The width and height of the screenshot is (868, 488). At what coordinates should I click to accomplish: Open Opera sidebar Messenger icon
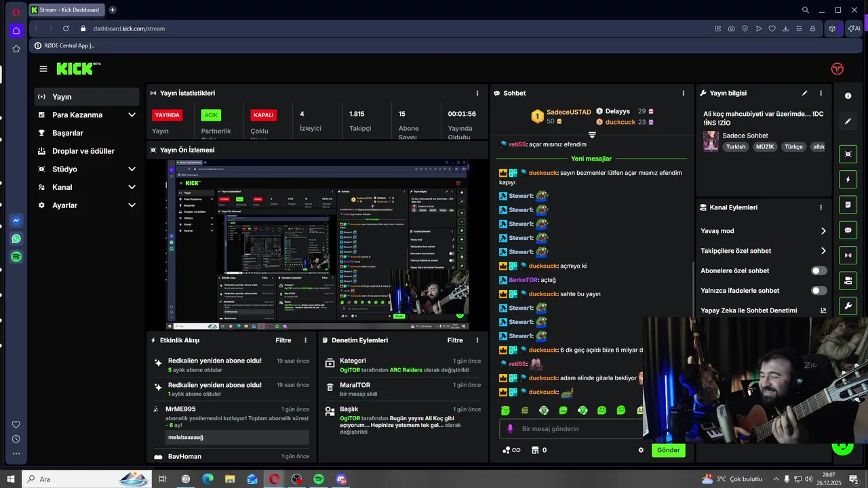(16, 220)
